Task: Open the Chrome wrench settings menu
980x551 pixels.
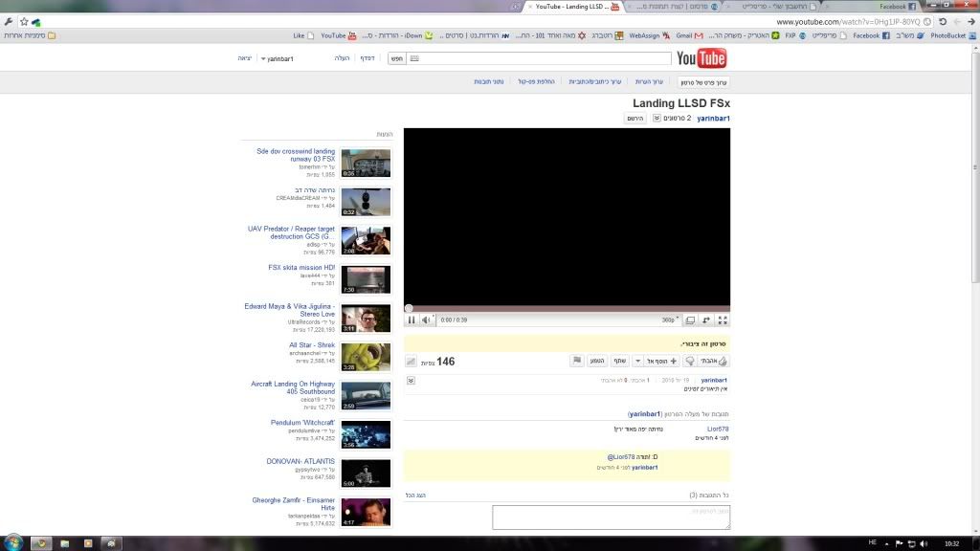Action: click(x=8, y=22)
